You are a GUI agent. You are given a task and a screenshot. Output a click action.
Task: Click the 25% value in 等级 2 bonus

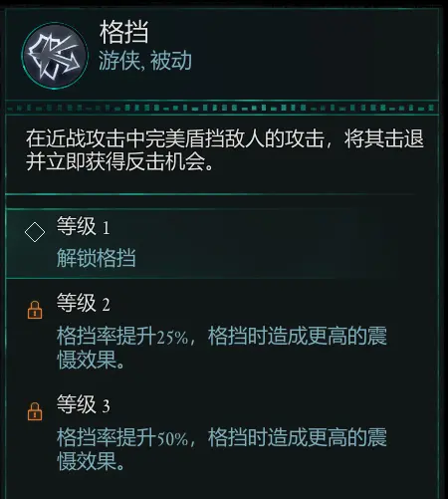point(172,337)
